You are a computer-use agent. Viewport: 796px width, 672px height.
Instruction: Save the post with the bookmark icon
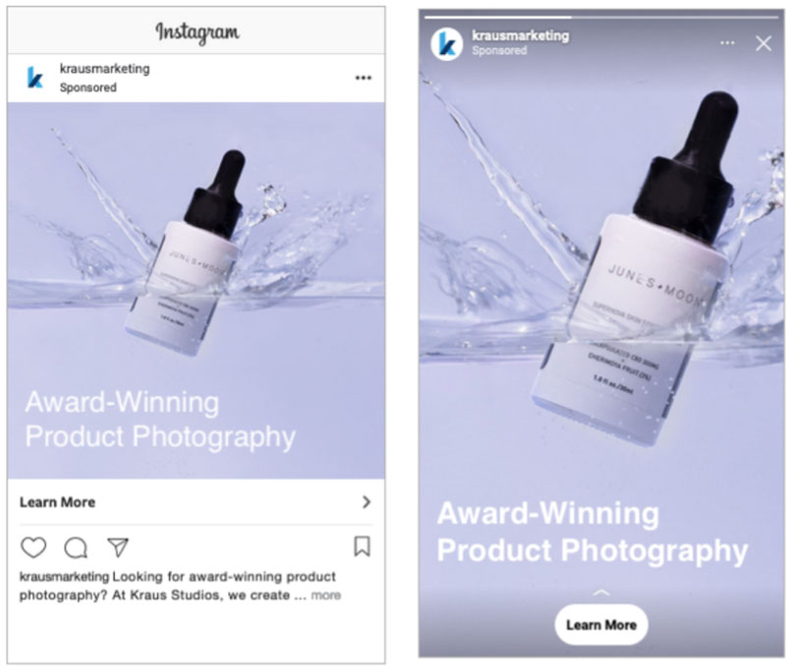[362, 546]
